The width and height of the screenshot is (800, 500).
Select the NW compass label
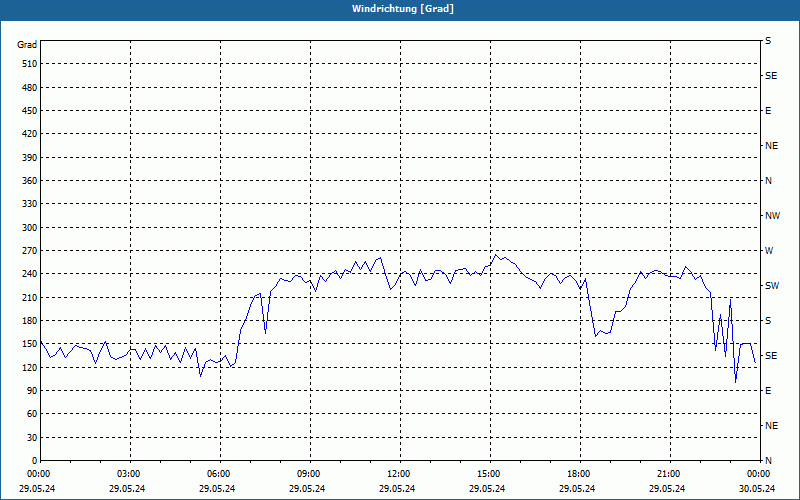point(772,216)
